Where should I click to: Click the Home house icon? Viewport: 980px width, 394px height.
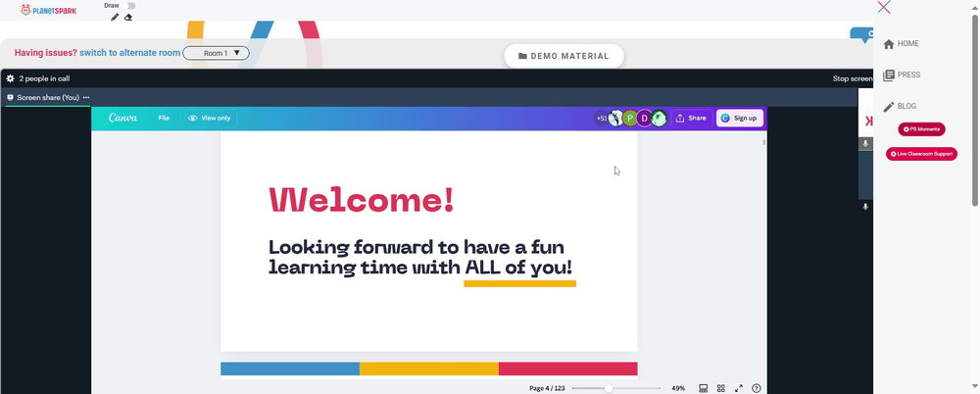889,44
